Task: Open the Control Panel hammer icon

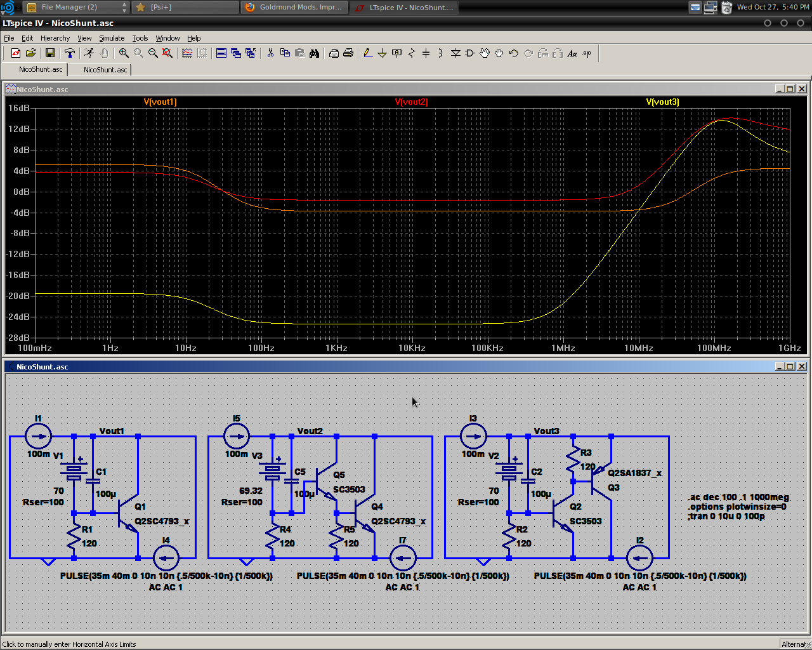Action: 70,53
